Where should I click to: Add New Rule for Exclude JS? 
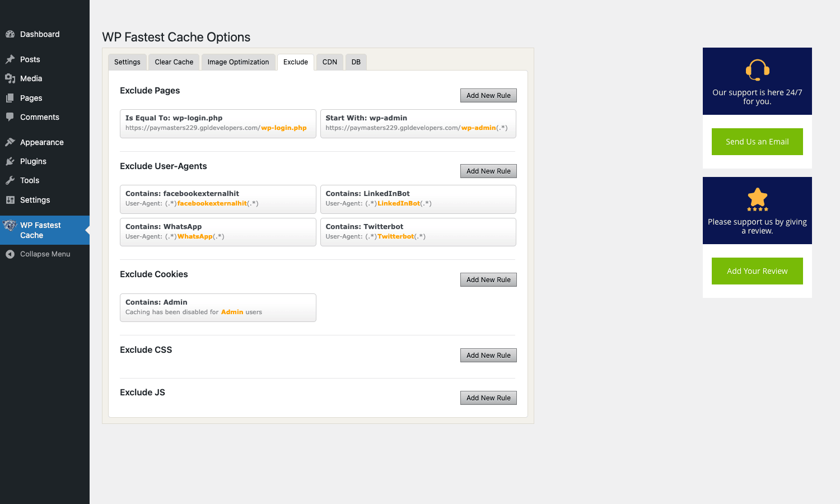coord(488,398)
